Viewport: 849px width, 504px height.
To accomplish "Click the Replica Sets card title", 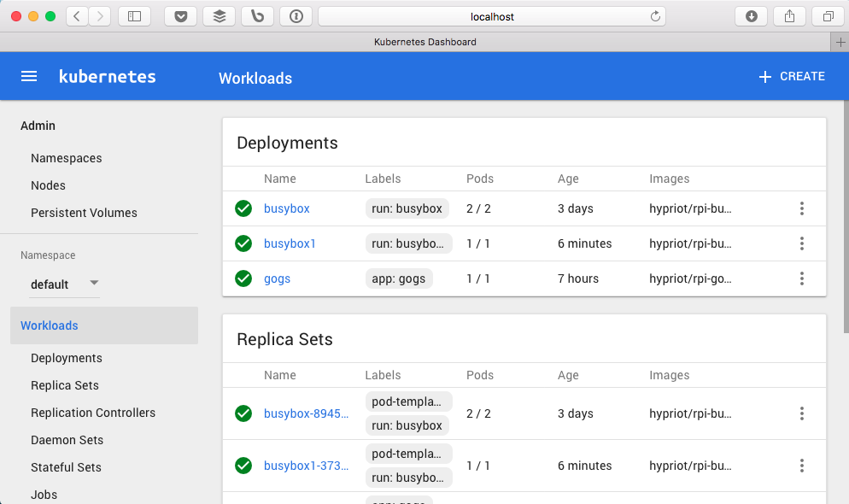I will tap(284, 339).
